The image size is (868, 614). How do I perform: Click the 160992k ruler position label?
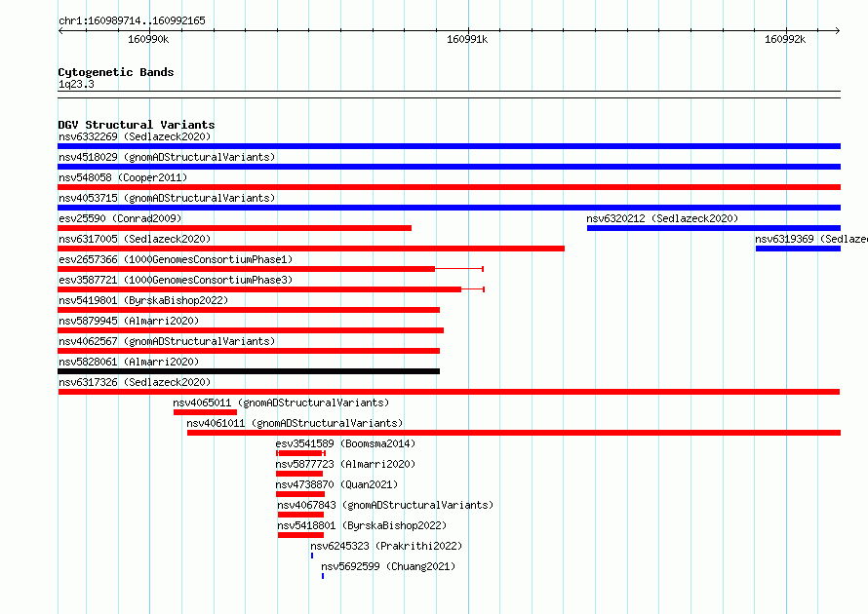point(785,39)
